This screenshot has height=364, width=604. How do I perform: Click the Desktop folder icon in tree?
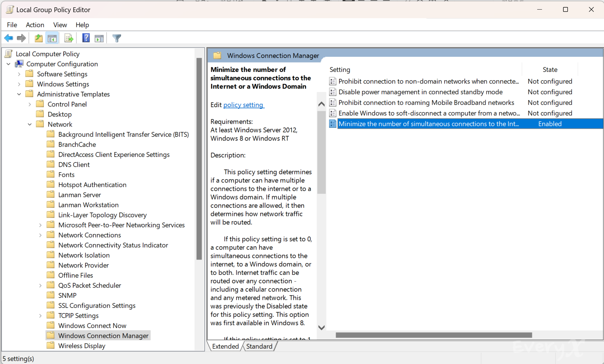point(40,114)
